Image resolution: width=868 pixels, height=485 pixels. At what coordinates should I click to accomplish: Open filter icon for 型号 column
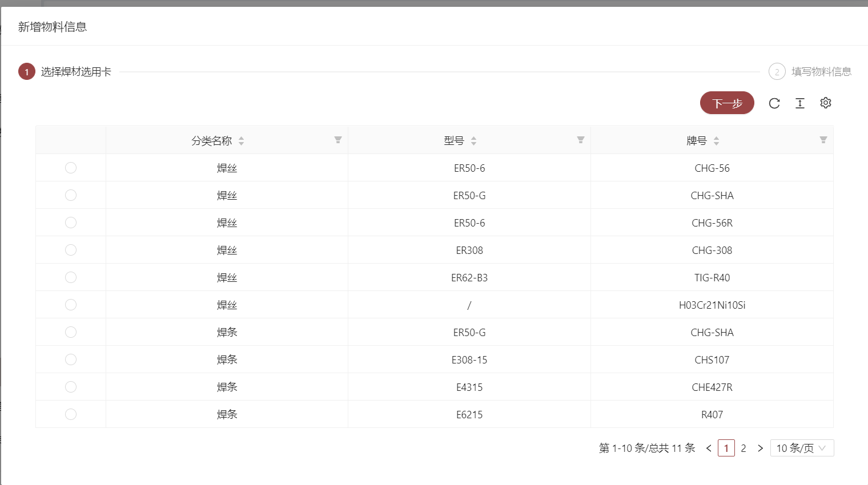tap(581, 140)
